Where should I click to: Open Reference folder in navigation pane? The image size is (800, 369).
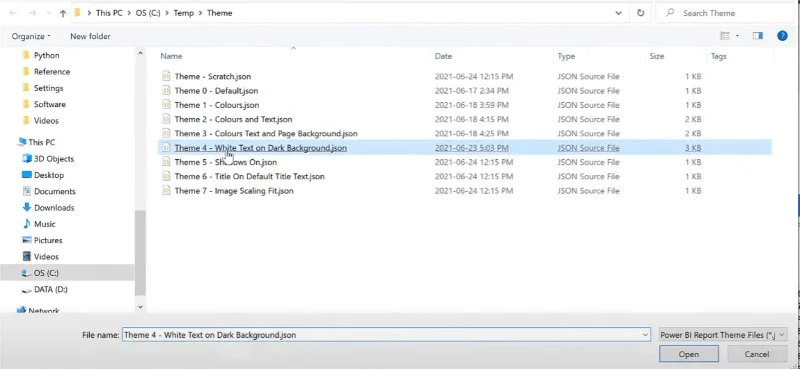point(52,72)
